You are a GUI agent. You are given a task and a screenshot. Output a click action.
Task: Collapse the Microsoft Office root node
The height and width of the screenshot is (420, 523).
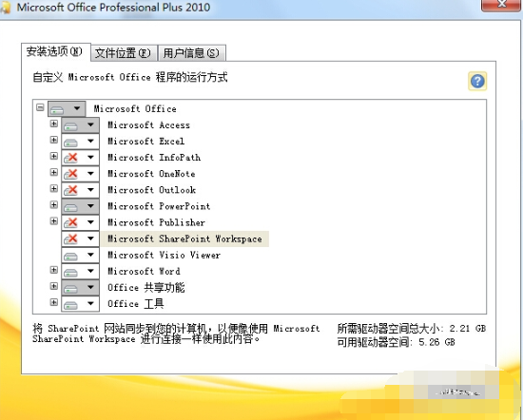coord(40,107)
